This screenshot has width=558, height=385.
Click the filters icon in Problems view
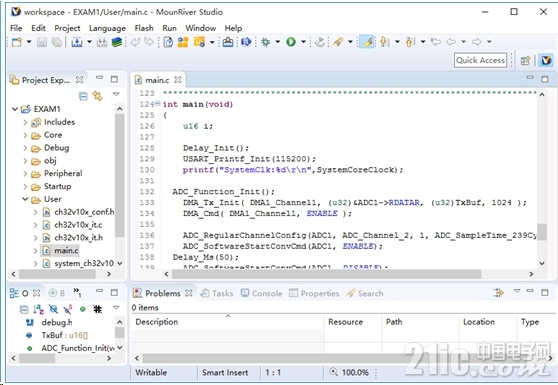pos(498,293)
